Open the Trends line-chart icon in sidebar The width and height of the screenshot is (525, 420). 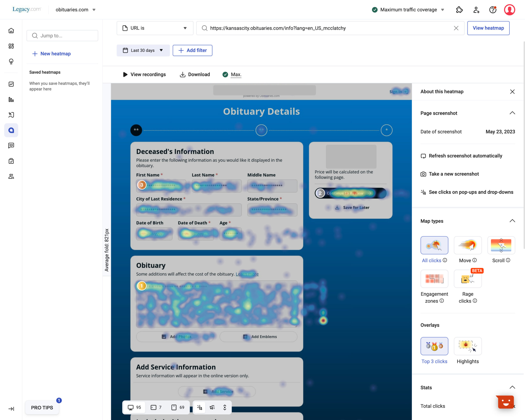[11, 84]
